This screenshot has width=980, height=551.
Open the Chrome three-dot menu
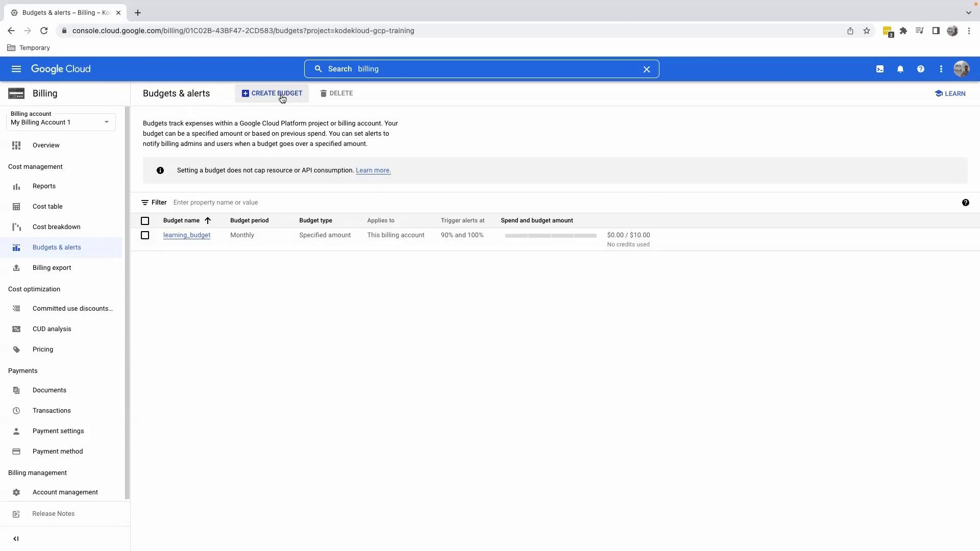point(969,31)
